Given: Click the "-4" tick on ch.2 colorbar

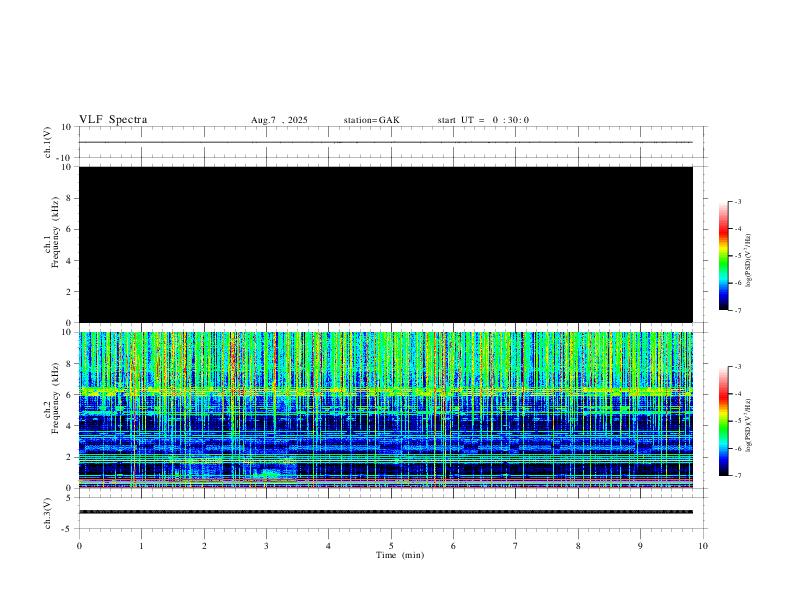Looking at the screenshot, I should (738, 394).
